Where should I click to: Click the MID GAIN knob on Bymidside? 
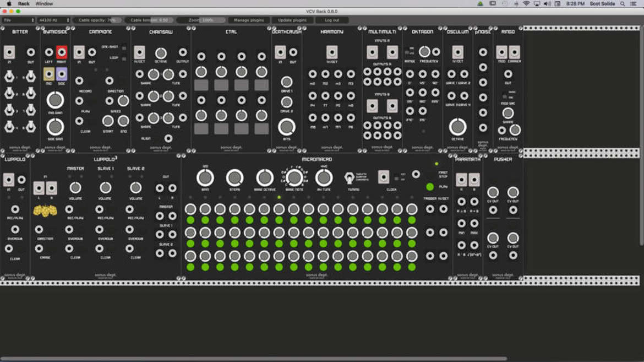click(55, 100)
